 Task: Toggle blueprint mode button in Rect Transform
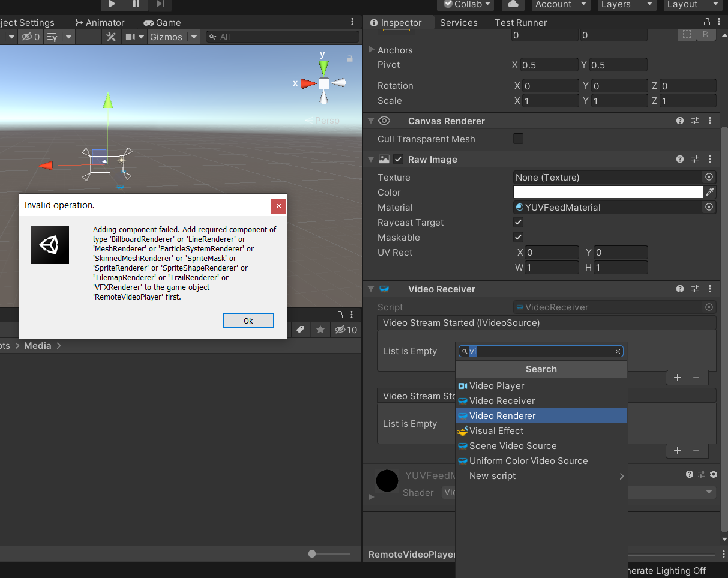coord(687,34)
